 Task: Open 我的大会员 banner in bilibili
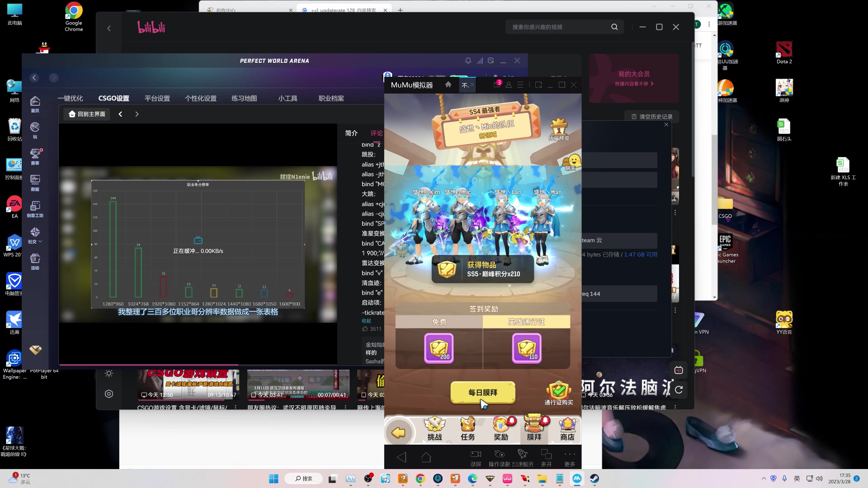[x=634, y=78]
